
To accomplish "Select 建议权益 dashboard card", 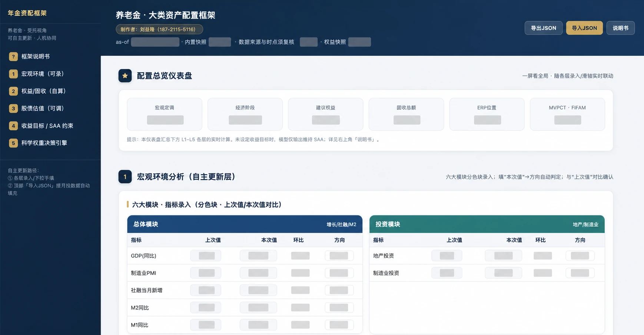I will tap(326, 114).
